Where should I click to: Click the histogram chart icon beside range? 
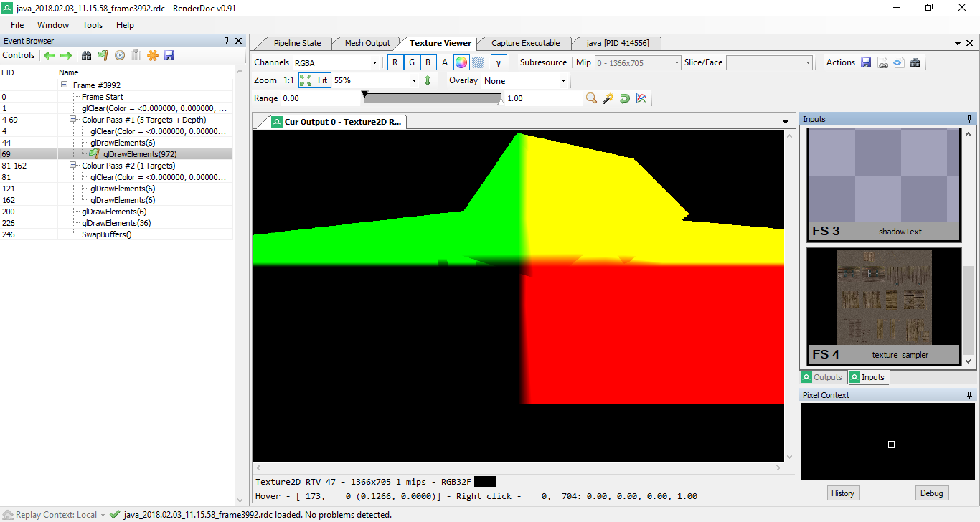coord(641,98)
